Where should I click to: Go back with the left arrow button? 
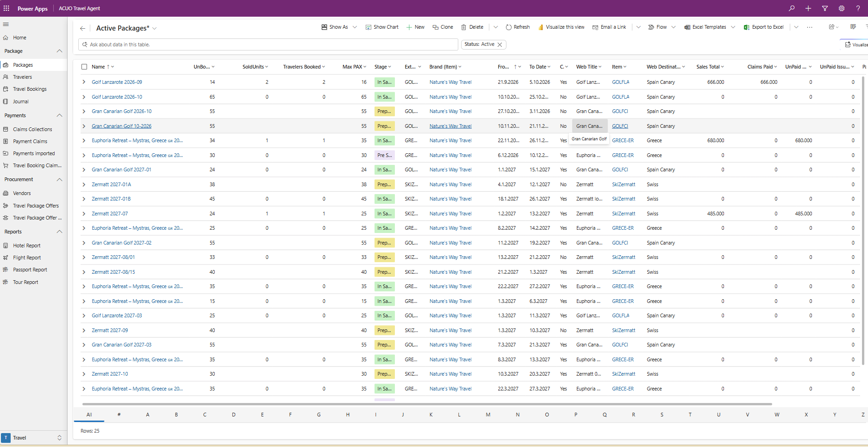coord(83,28)
